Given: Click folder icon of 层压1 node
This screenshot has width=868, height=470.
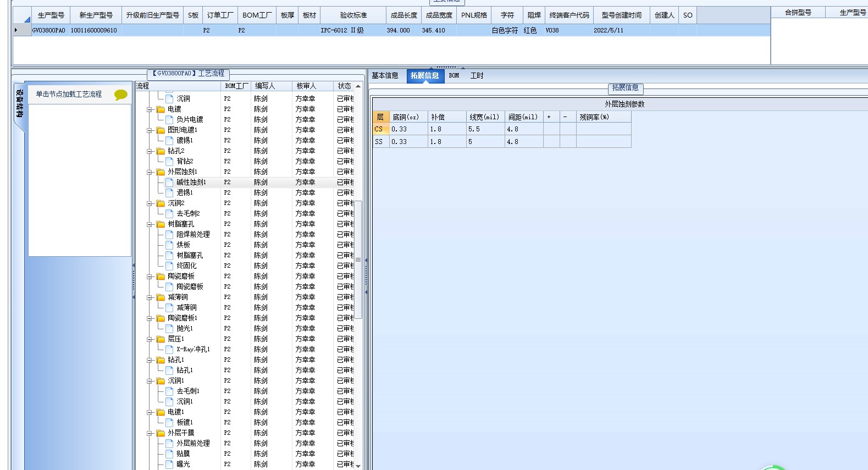Looking at the screenshot, I should (x=161, y=339).
